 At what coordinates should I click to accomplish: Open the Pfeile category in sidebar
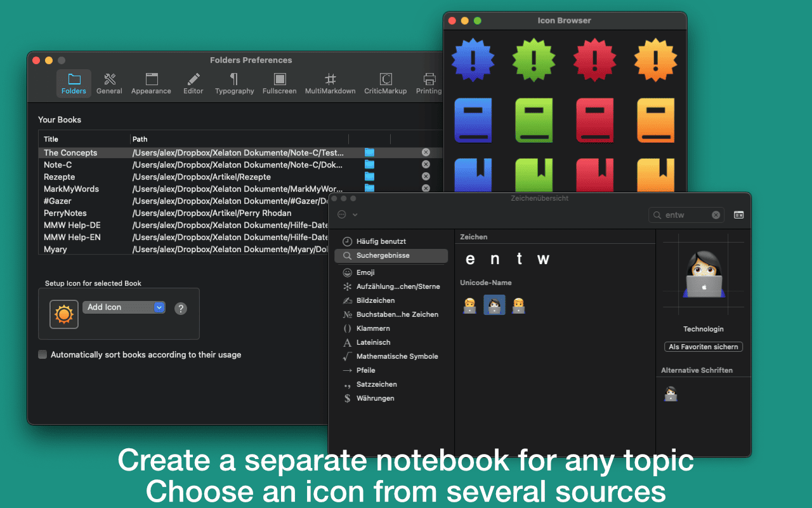(365, 370)
